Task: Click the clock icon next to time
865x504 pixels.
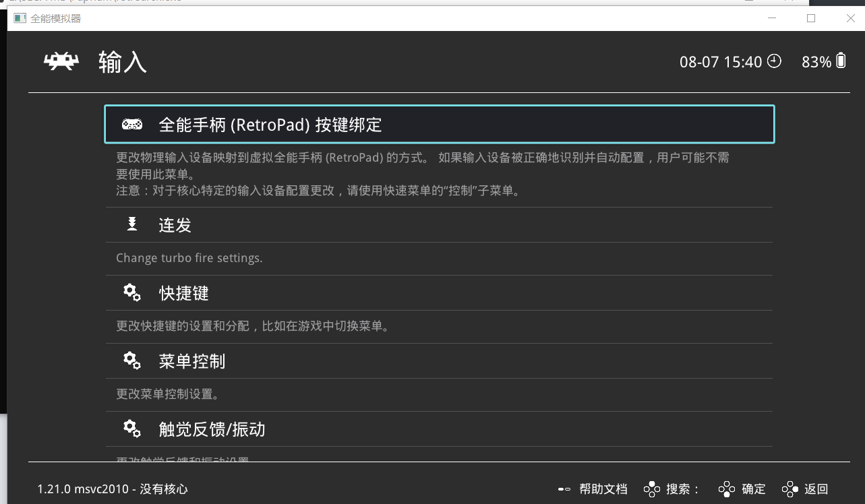Action: pos(775,61)
